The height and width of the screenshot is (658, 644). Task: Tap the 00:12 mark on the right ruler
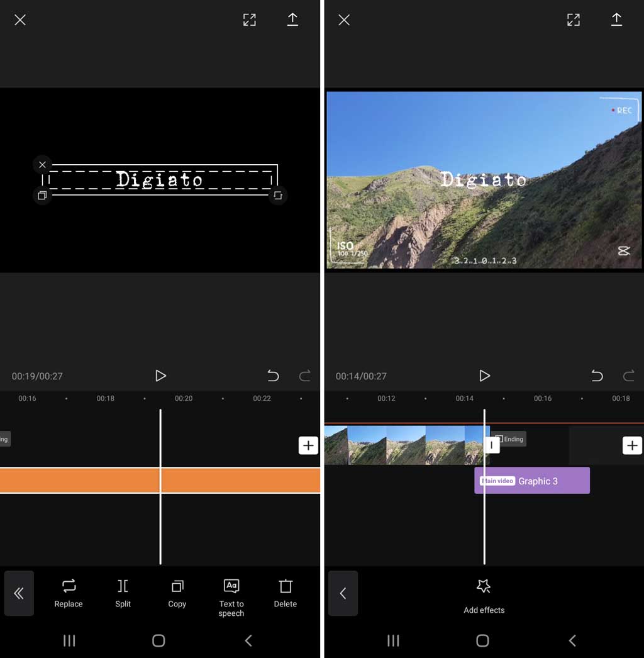[x=386, y=398]
